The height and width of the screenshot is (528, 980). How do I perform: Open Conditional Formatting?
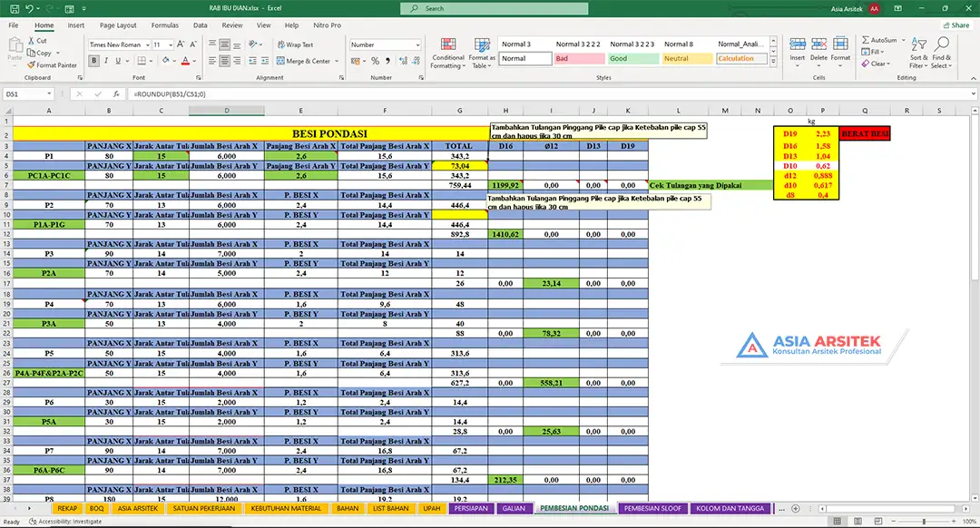coord(447,54)
